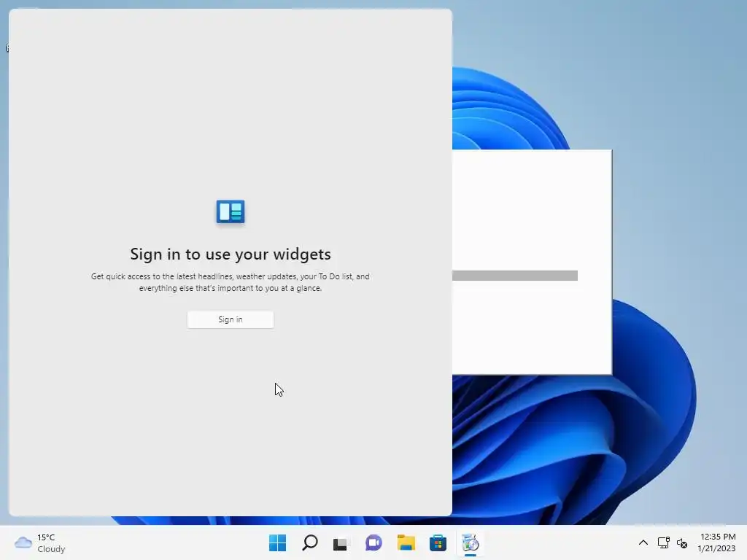The height and width of the screenshot is (560, 747).
Task: Open network status icon in system tray
Action: tap(663, 542)
